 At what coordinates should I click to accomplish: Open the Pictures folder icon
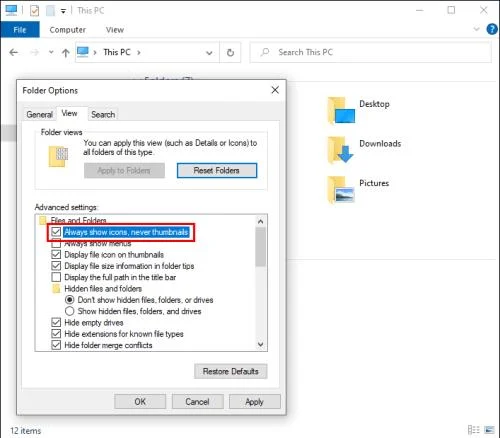[x=341, y=190]
